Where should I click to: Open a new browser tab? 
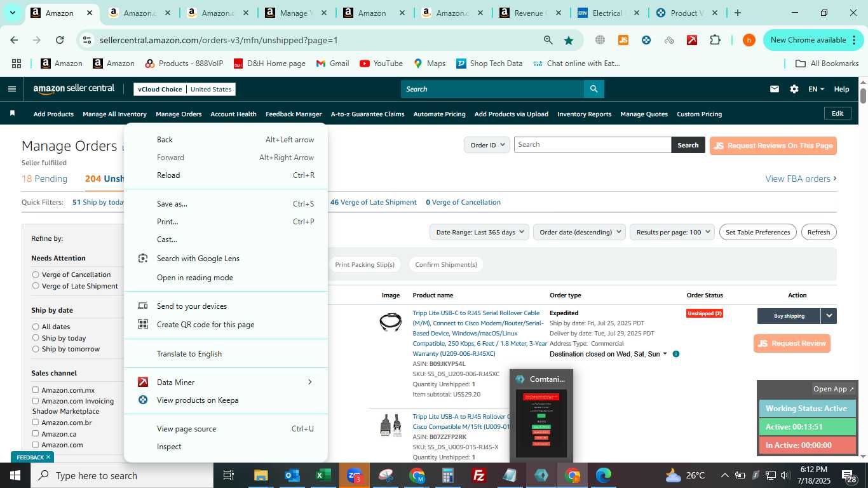click(737, 13)
